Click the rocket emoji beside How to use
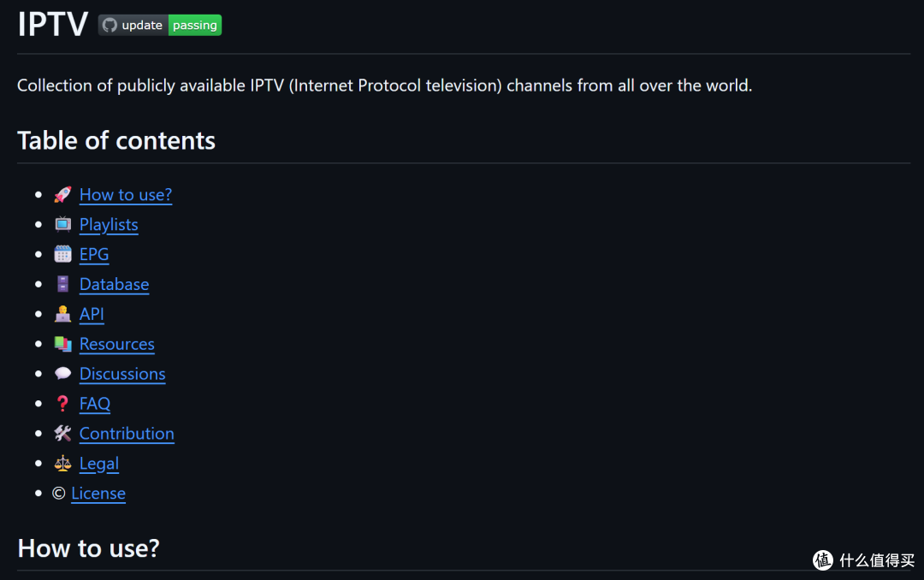The image size is (924, 580). click(x=63, y=194)
